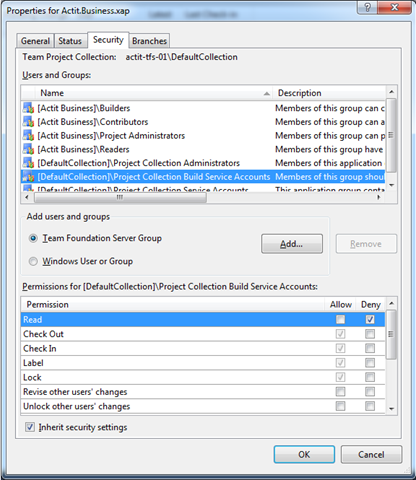Select Windows User or Group radio button

33,261
